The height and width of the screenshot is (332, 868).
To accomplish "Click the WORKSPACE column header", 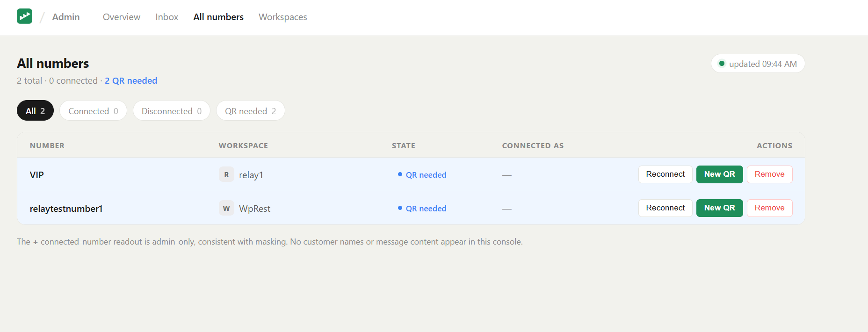I will click(x=243, y=145).
